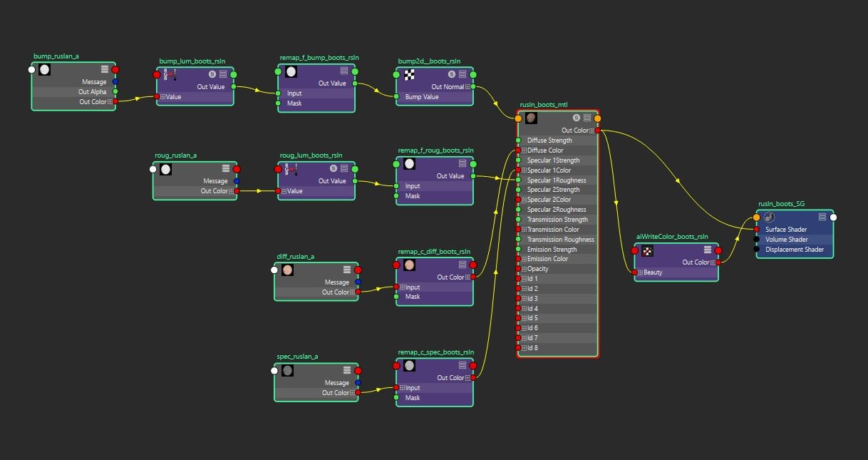This screenshot has height=460, width=868.
Task: Click skin-colored swatch on remap_c_diff_boots_rsln
Action: tap(409, 265)
